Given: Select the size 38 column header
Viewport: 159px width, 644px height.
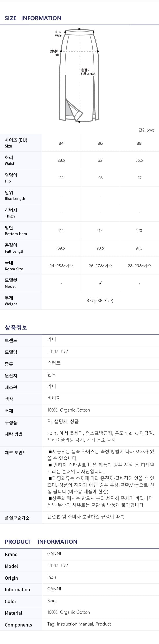Looking at the screenshot, I should point(139,143).
